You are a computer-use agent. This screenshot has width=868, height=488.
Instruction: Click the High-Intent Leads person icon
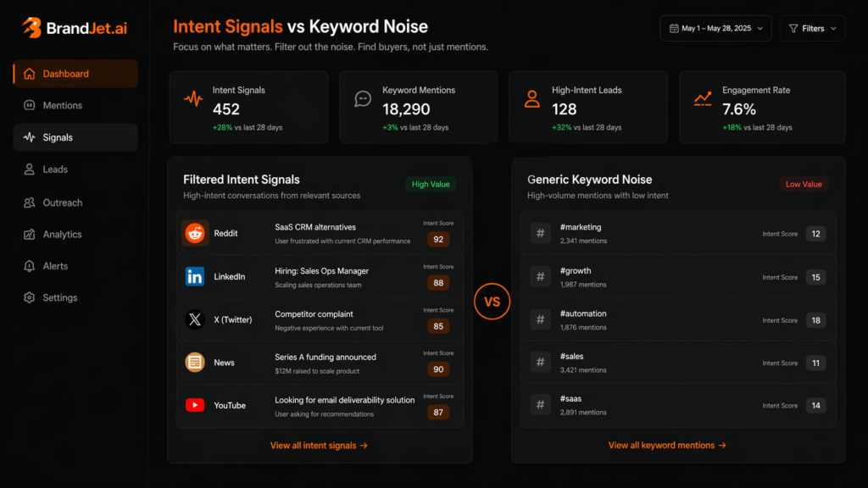click(532, 99)
